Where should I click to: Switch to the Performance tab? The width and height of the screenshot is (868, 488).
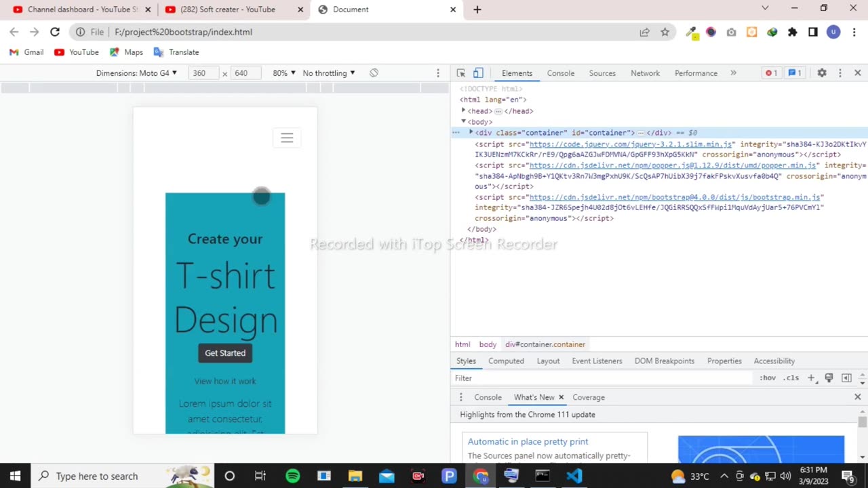696,73
